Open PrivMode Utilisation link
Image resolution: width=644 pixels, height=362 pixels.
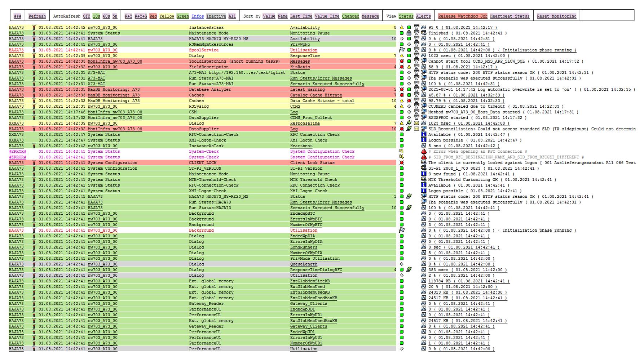pos(315,259)
